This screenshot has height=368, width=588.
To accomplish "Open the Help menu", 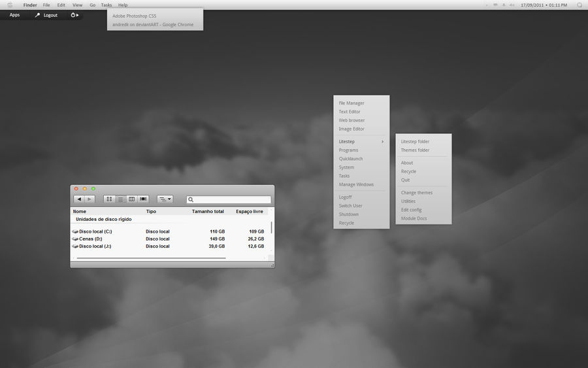I will [123, 5].
